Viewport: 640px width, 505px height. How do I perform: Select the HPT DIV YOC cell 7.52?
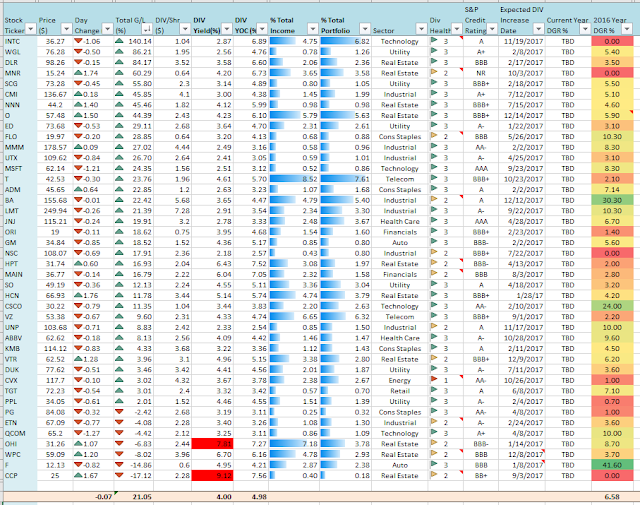click(x=251, y=264)
